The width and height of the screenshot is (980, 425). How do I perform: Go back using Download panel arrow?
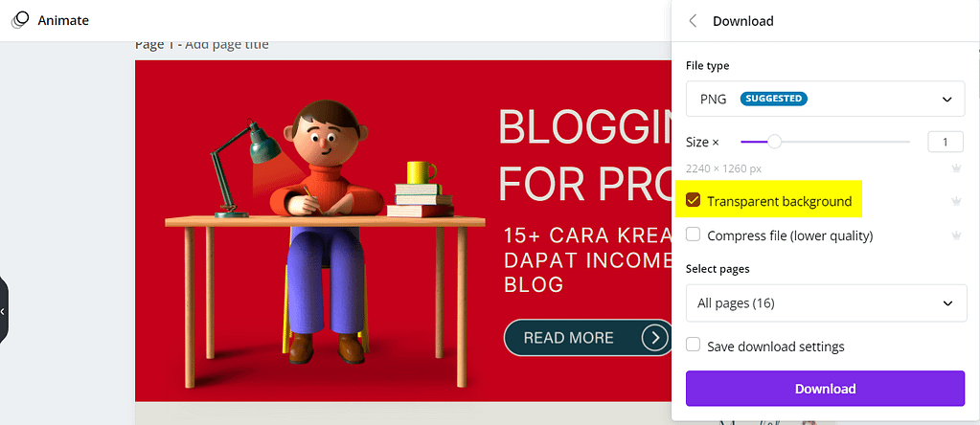coord(693,21)
